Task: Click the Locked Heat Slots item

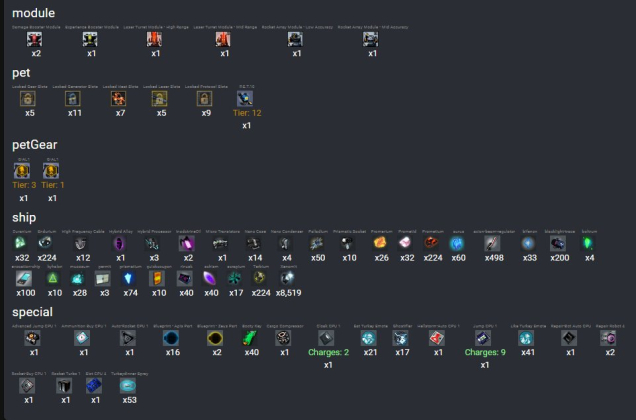Action: point(119,99)
